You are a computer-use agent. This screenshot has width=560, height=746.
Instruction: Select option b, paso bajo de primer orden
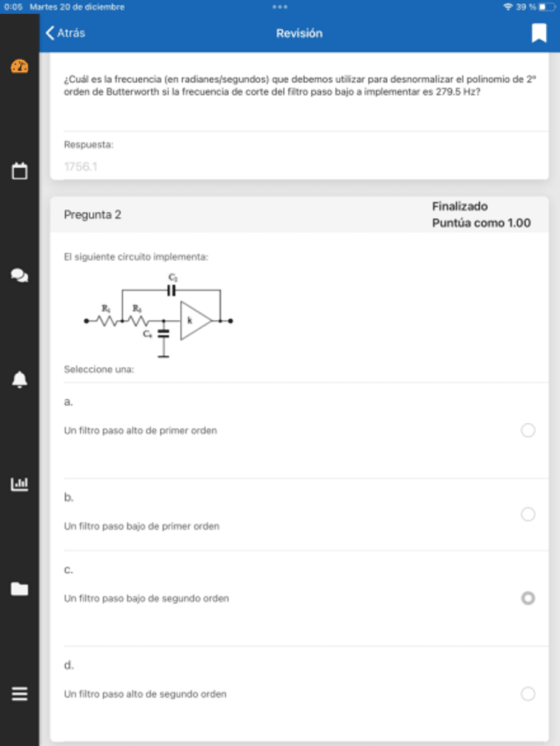coord(527,514)
